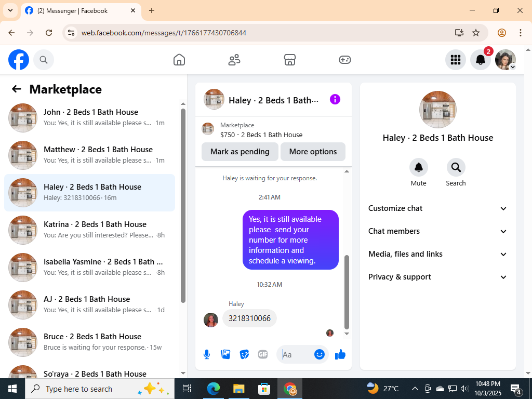Open the Facebook menu grid icon
The height and width of the screenshot is (399, 532).
point(455,60)
